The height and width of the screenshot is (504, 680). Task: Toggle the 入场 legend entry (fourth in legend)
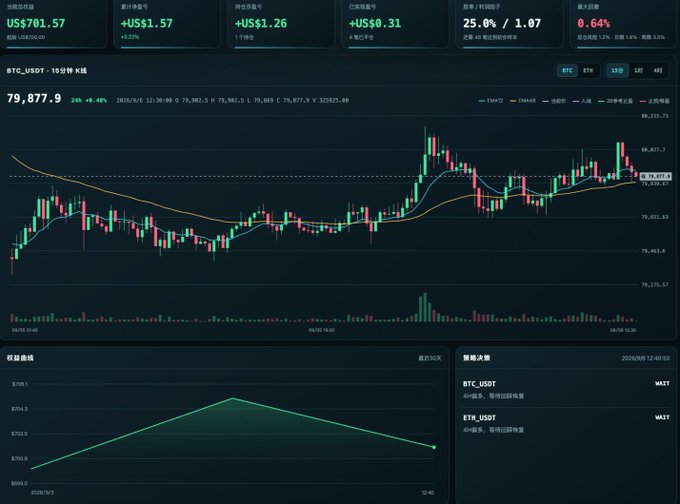pyautogui.click(x=582, y=101)
